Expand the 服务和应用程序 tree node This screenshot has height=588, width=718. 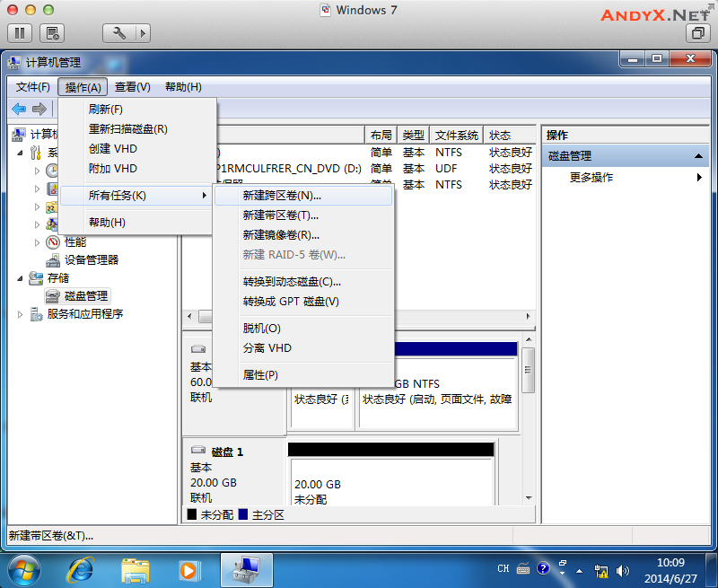[22, 314]
